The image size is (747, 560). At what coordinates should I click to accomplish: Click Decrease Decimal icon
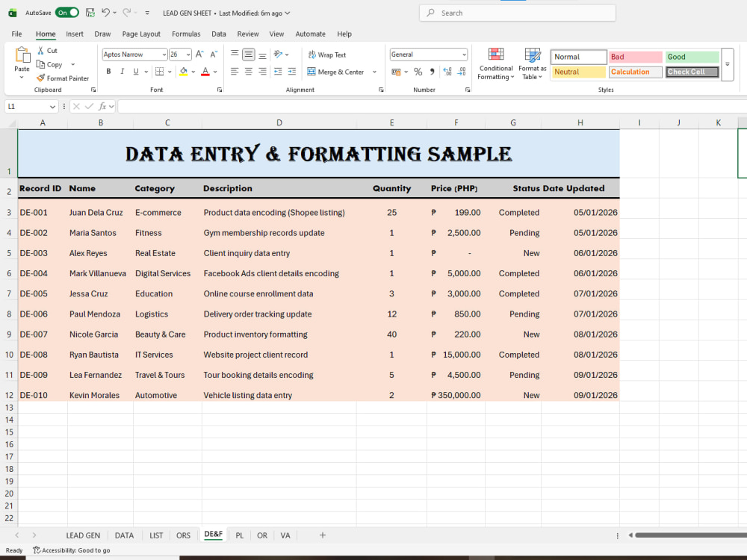[462, 72]
